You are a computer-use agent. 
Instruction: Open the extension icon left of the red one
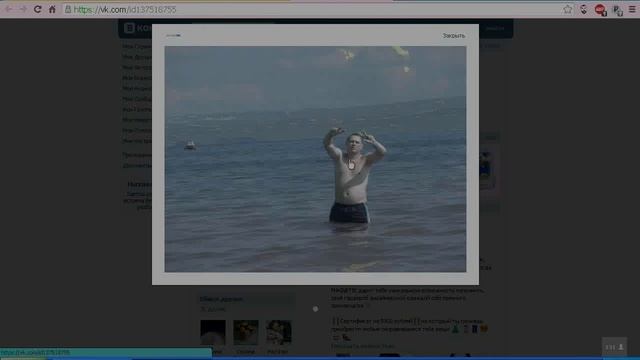584,9
